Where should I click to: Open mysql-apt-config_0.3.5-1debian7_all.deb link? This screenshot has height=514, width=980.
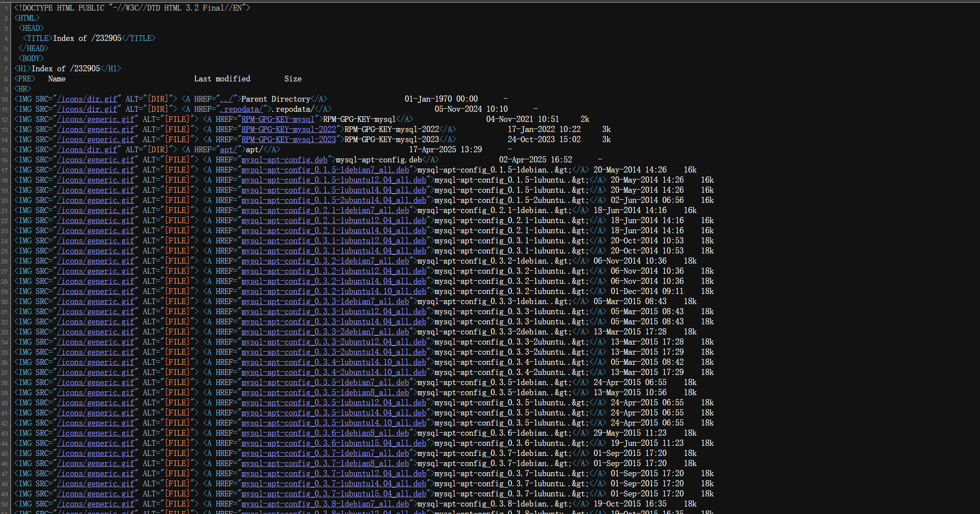pyautogui.click(x=325, y=382)
